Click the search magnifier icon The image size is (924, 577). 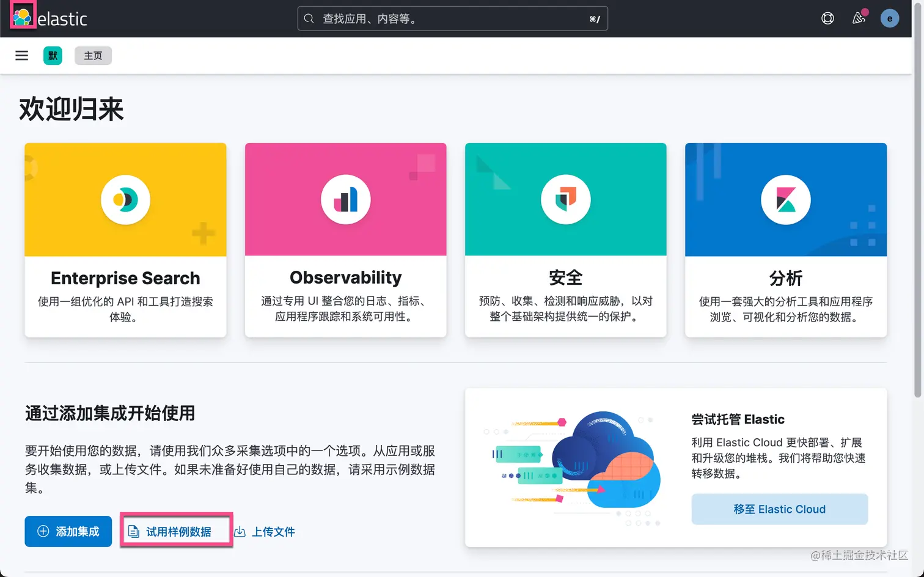pos(309,18)
